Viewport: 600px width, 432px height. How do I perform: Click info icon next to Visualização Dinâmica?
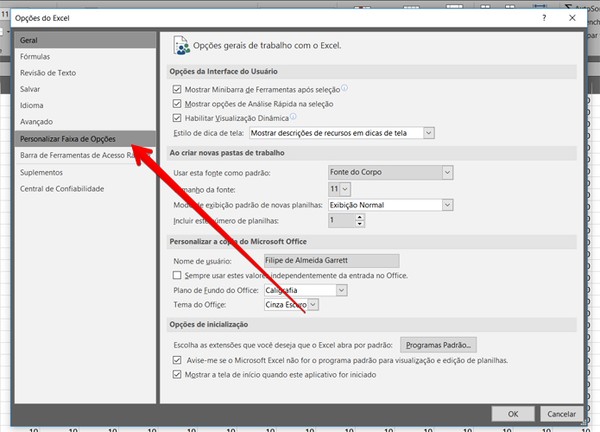pyautogui.click(x=293, y=116)
